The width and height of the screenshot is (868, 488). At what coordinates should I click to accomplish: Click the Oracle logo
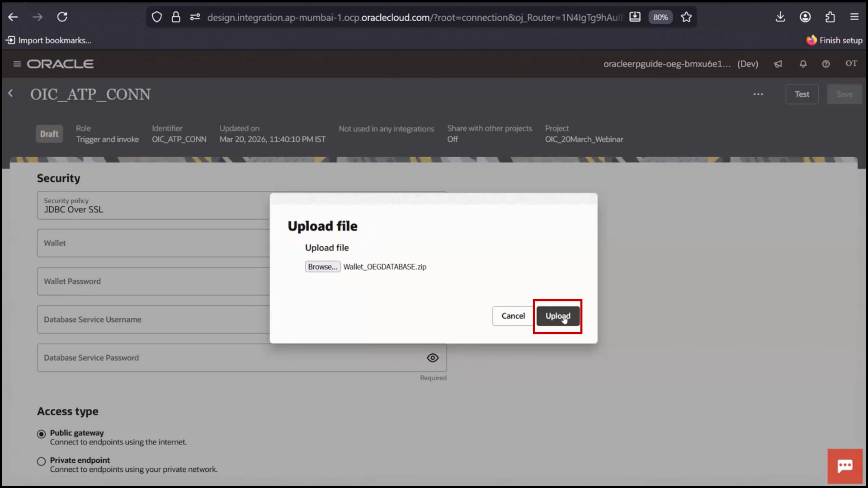click(x=60, y=64)
